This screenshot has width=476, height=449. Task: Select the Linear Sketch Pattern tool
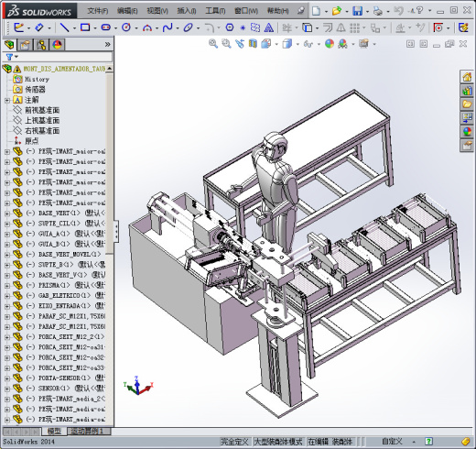click(x=354, y=28)
